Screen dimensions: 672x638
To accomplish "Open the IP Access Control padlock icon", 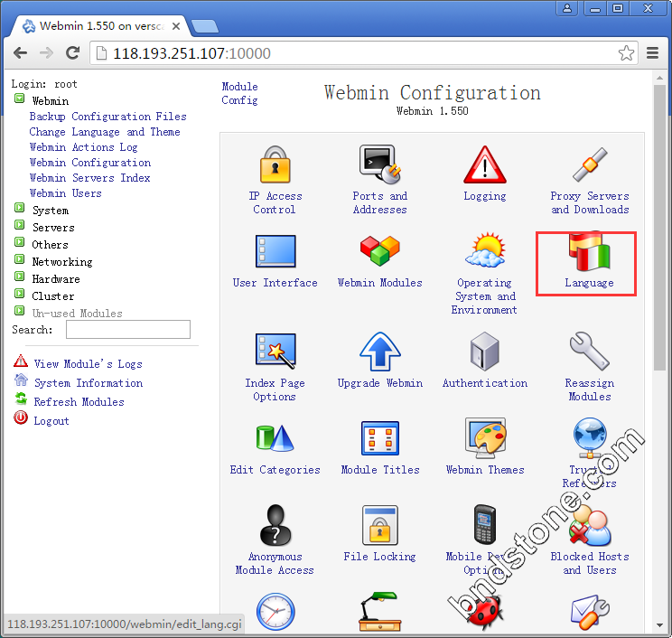I will [275, 165].
